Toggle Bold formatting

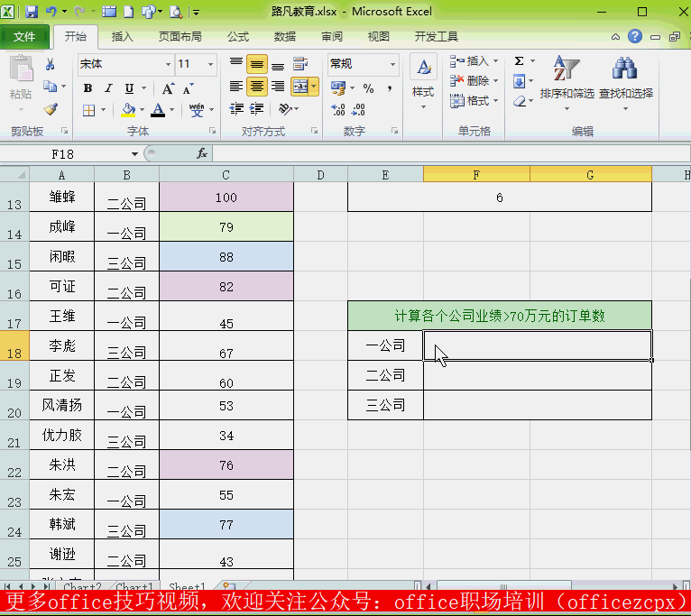pos(88,88)
